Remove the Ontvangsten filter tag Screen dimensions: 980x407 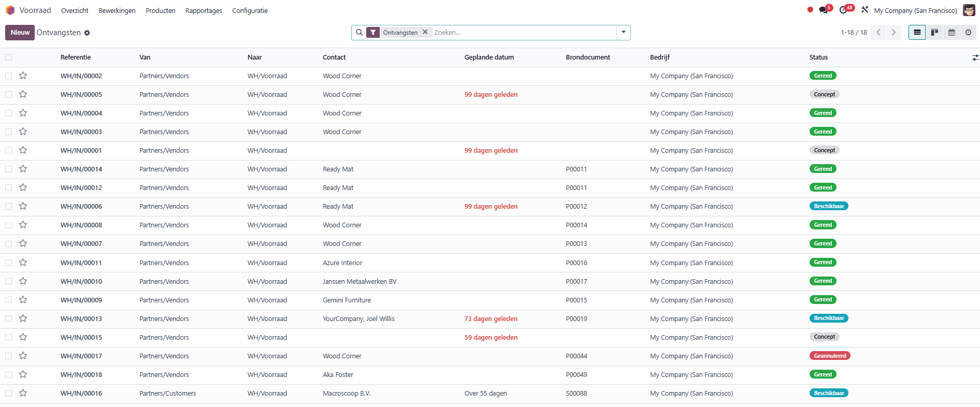click(x=425, y=32)
